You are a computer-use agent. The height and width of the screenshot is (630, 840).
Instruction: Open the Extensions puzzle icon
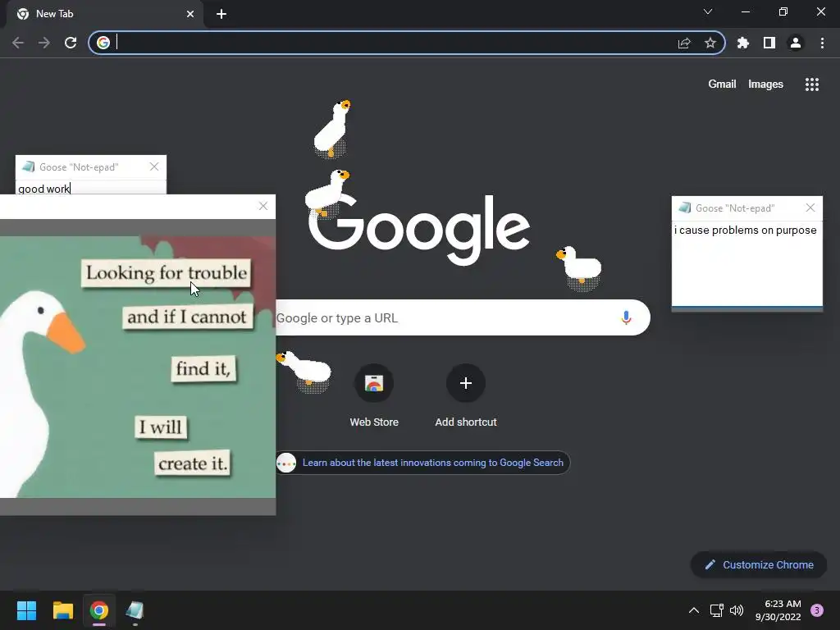742,43
